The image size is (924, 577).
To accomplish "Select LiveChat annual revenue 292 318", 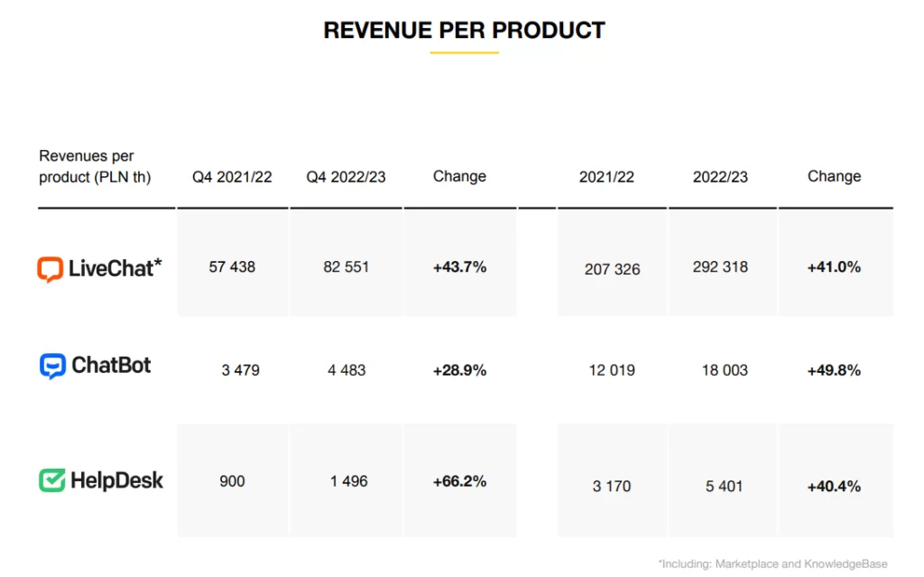I will [x=720, y=267].
